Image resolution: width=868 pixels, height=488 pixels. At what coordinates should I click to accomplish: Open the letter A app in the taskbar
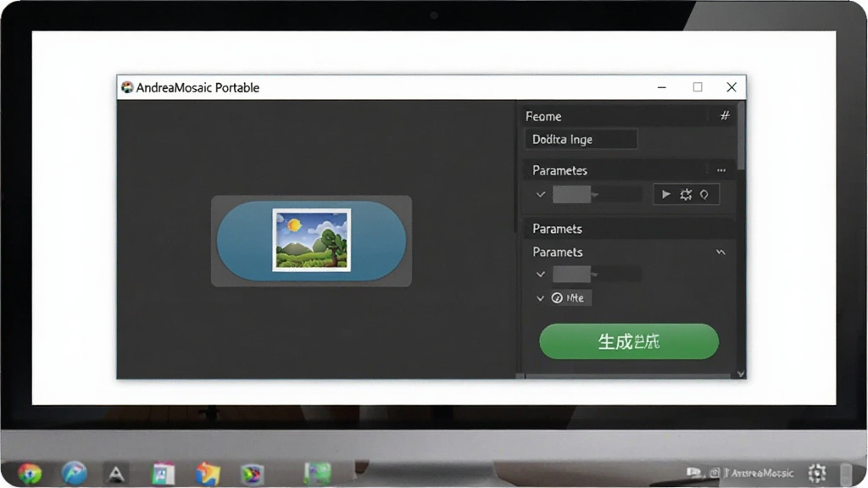(115, 474)
